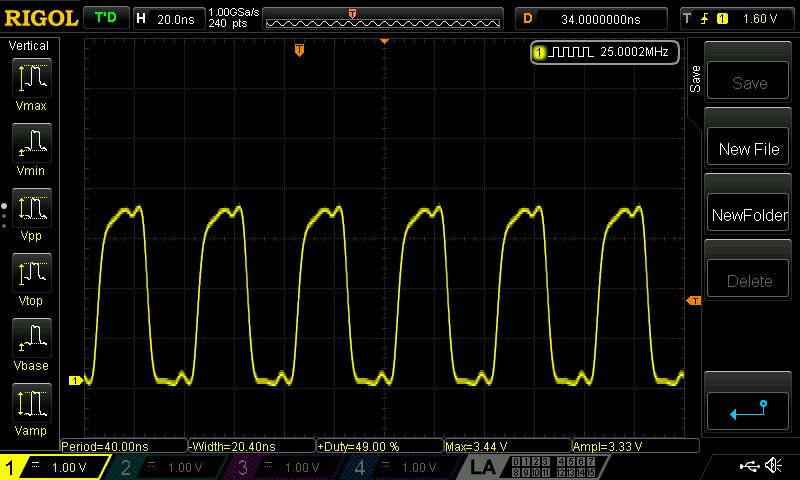Select the Vtop measurement icon
The image size is (800, 480).
pyautogui.click(x=32, y=278)
